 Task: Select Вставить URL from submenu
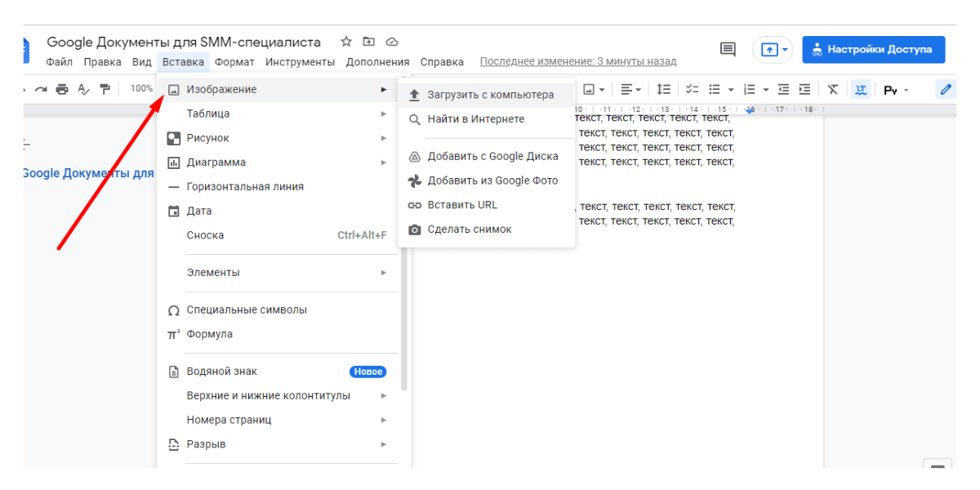462,205
